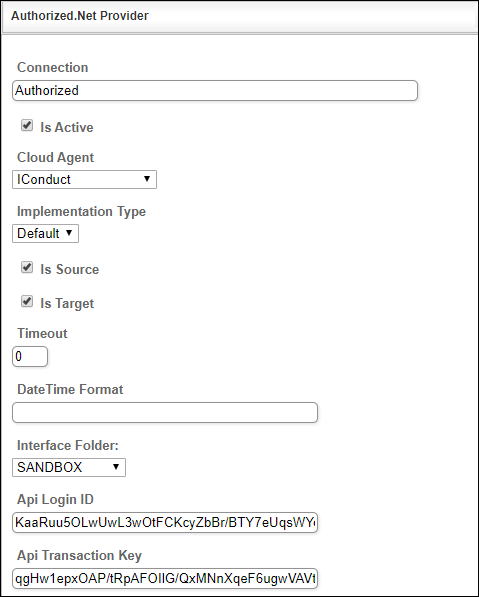Click the Connection field label

[53, 67]
